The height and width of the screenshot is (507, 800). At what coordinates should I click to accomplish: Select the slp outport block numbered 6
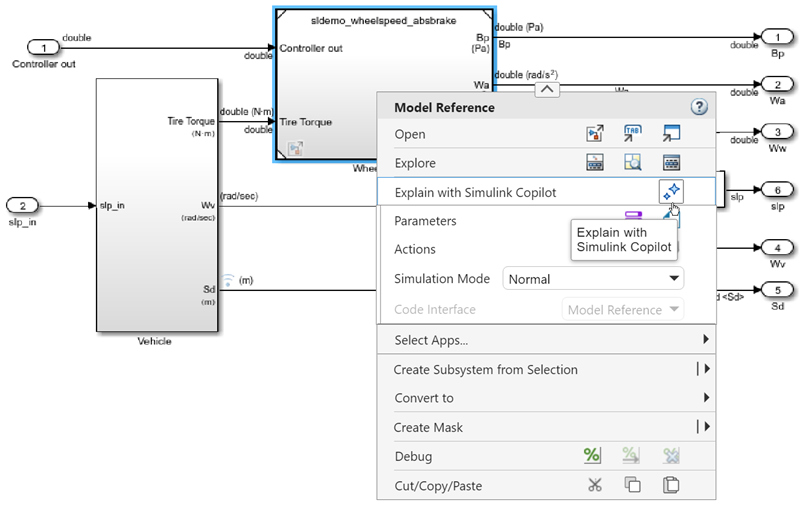[x=776, y=189]
